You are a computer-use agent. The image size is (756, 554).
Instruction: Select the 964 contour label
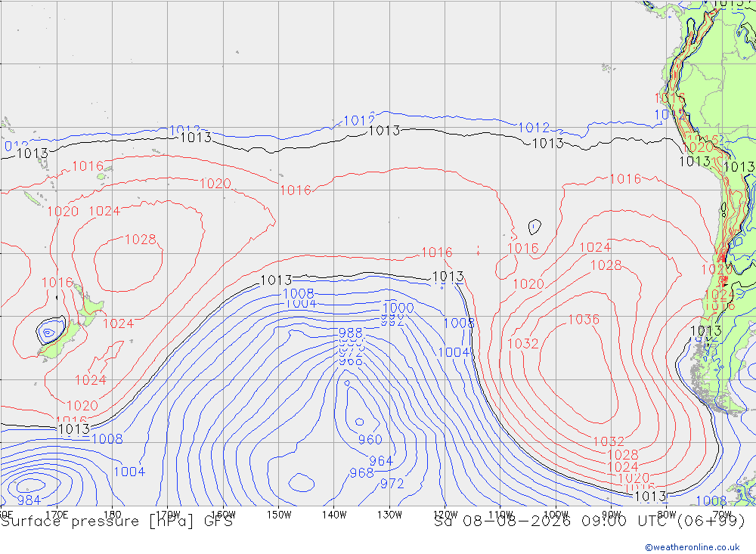point(381,461)
